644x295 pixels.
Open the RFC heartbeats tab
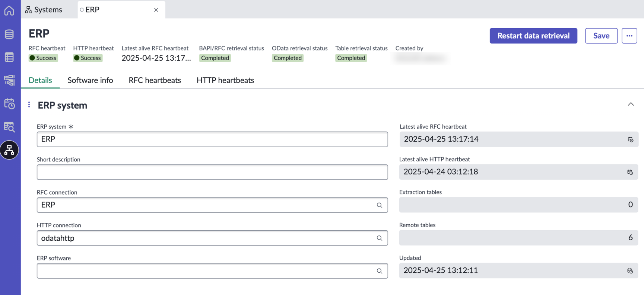tap(155, 80)
